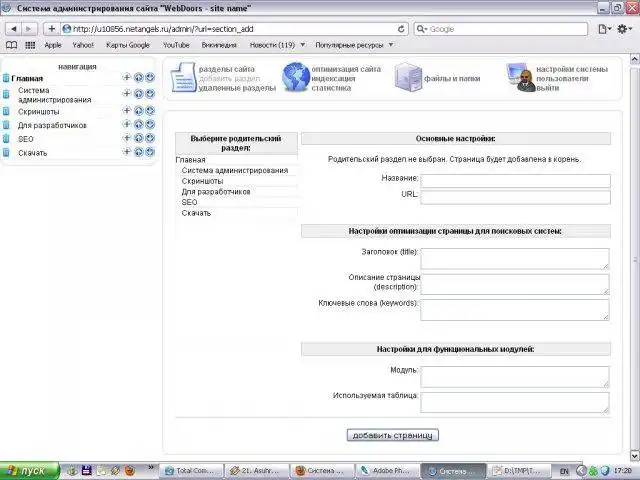The image size is (640, 480).
Task: Focus the Заголовок (title) text area
Action: coord(515,259)
